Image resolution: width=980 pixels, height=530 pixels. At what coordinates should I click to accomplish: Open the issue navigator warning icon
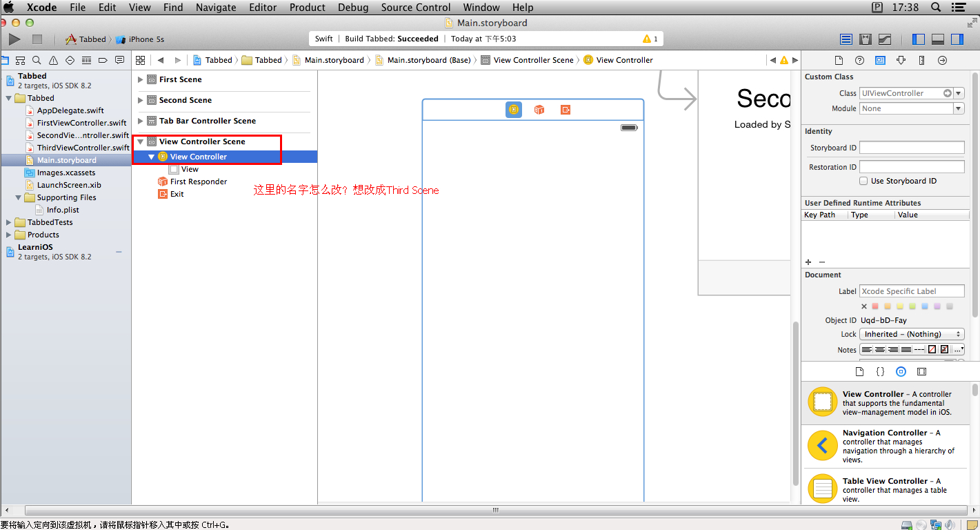pyautogui.click(x=54, y=60)
